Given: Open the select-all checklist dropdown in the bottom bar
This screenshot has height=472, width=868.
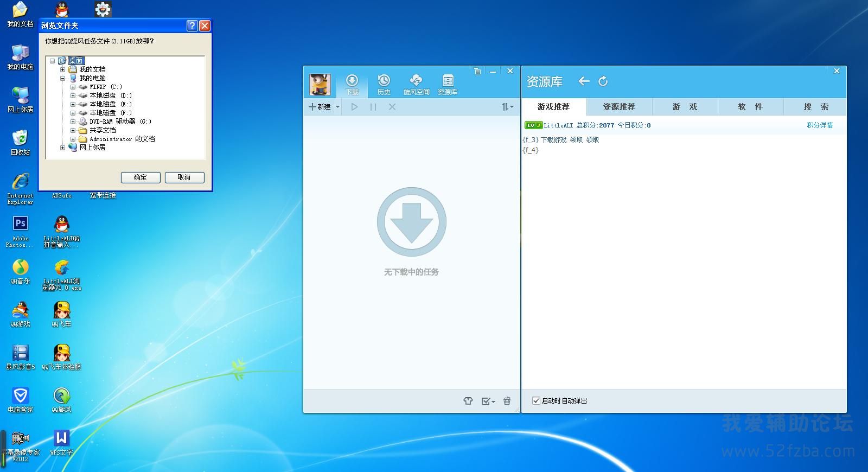Looking at the screenshot, I should (488, 401).
